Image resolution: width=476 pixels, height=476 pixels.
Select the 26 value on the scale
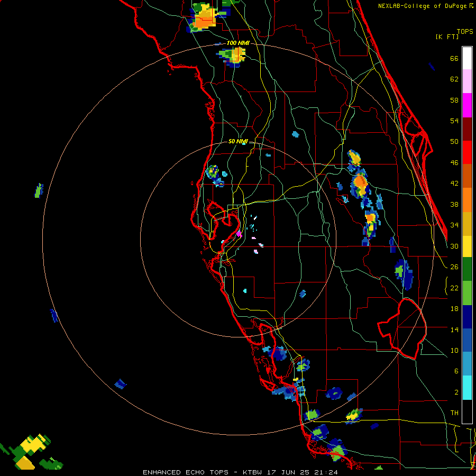[x=454, y=267]
